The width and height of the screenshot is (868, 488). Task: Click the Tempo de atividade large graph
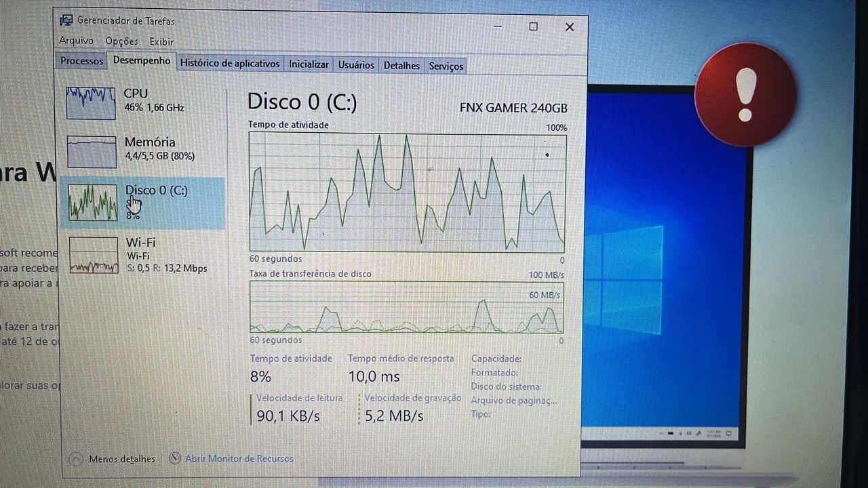point(407,192)
